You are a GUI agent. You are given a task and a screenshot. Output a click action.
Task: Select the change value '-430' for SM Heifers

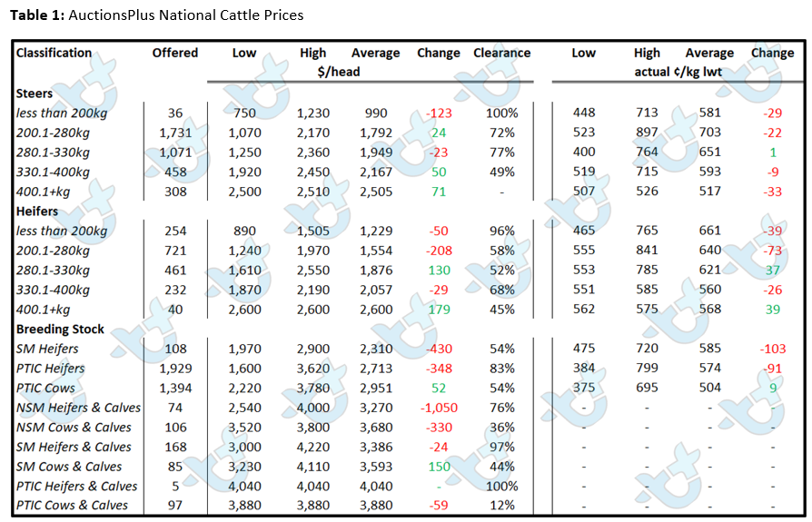tap(439, 349)
